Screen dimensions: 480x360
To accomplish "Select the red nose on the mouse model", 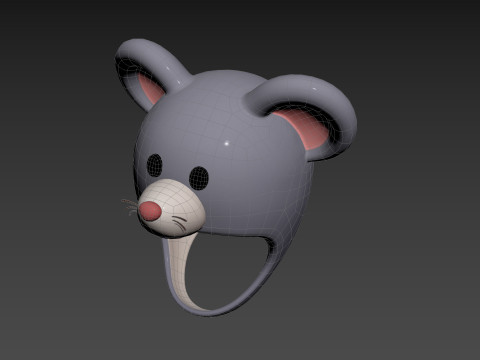I will point(149,211).
